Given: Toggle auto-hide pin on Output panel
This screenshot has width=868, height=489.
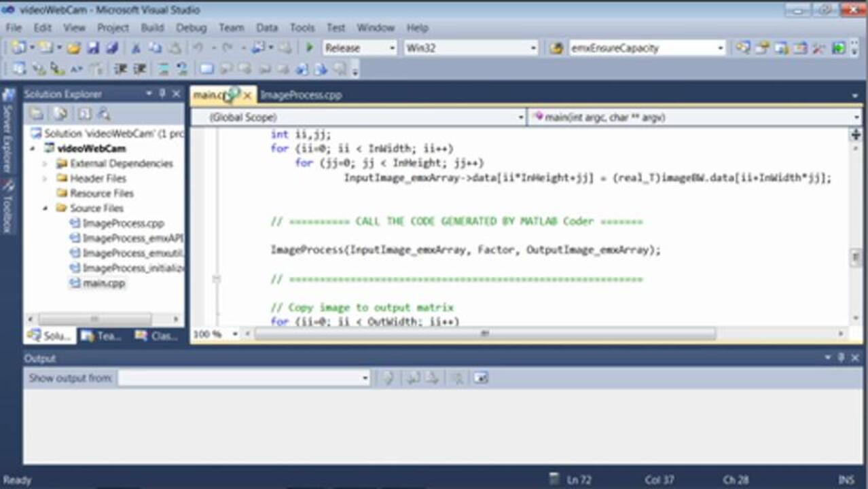Looking at the screenshot, I should click(841, 358).
